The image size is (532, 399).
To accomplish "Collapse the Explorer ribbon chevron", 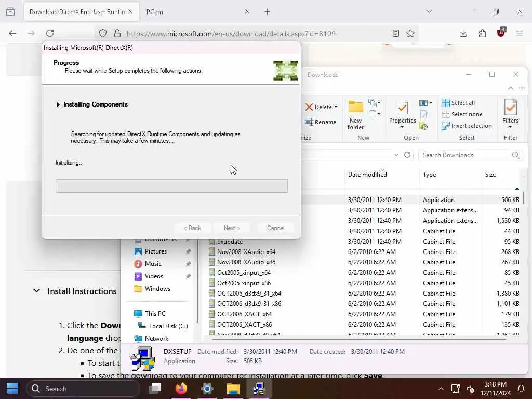I will coord(510,88).
